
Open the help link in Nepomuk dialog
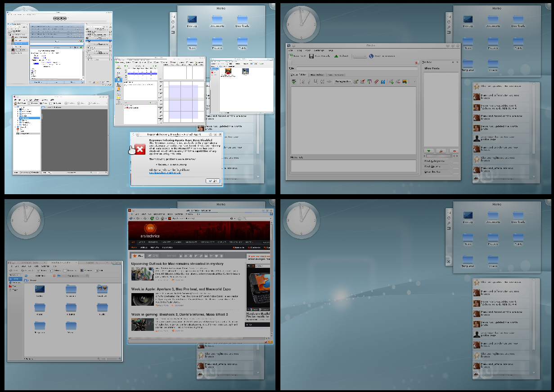165,173
